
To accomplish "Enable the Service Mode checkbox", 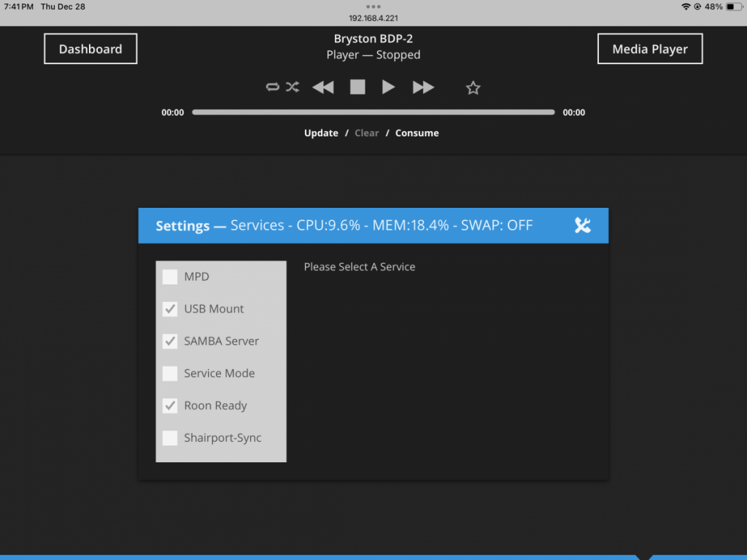I will [169, 373].
